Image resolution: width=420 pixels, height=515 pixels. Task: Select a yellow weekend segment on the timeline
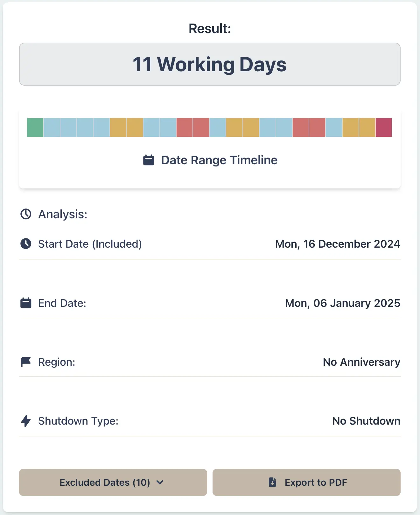coord(118,127)
